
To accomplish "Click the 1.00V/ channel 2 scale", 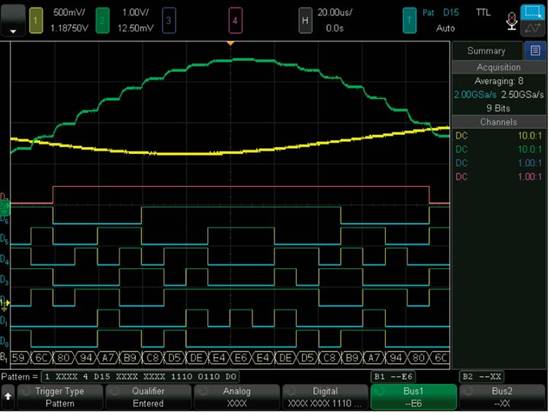I will (135, 13).
